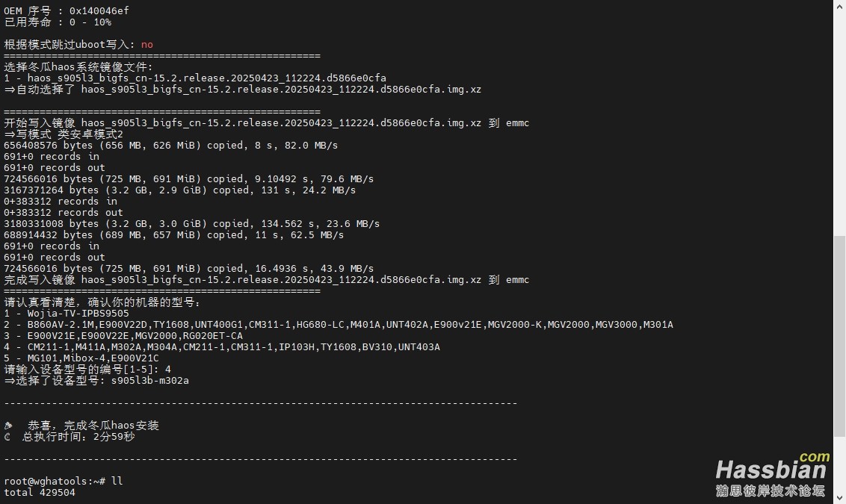Click the celebration icon before 恭喜
Viewport: 846px width, 504px height.
tap(8, 426)
